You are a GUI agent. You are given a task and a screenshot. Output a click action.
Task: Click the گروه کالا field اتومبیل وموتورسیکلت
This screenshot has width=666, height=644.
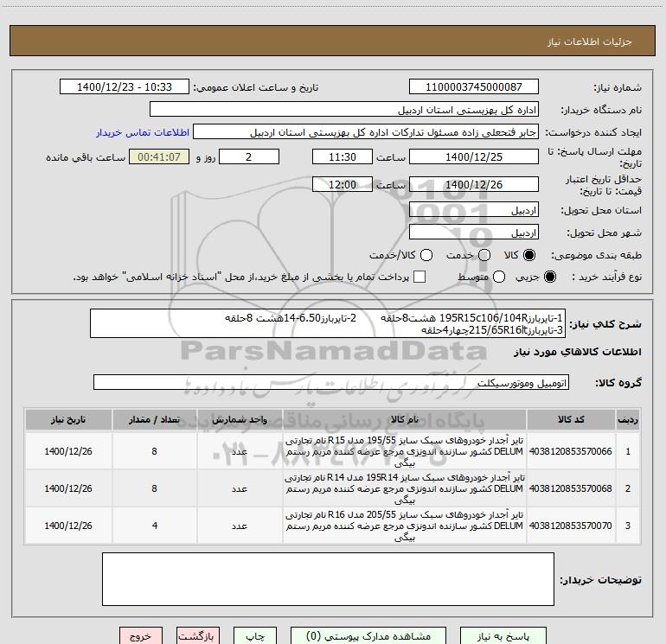click(x=331, y=382)
